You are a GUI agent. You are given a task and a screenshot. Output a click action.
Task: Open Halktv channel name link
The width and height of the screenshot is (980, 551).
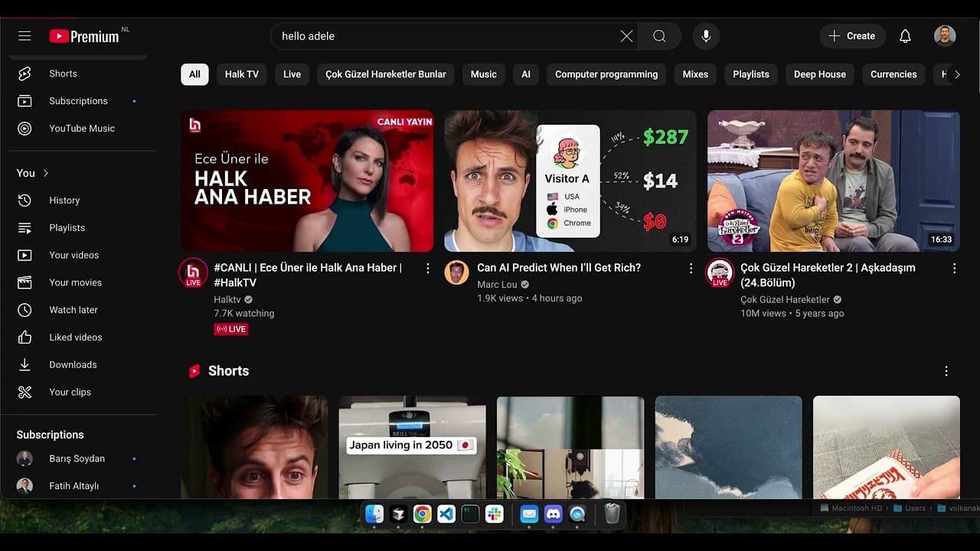[x=227, y=300]
